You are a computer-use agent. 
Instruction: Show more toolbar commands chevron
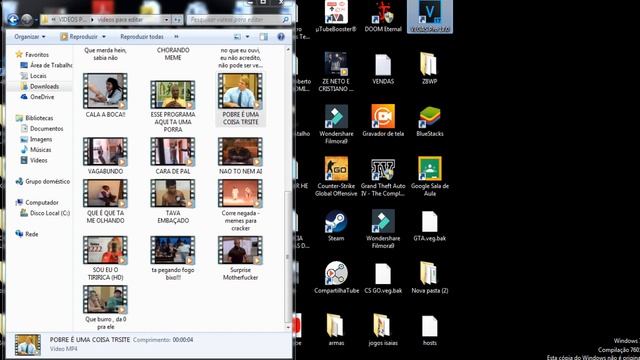point(176,37)
